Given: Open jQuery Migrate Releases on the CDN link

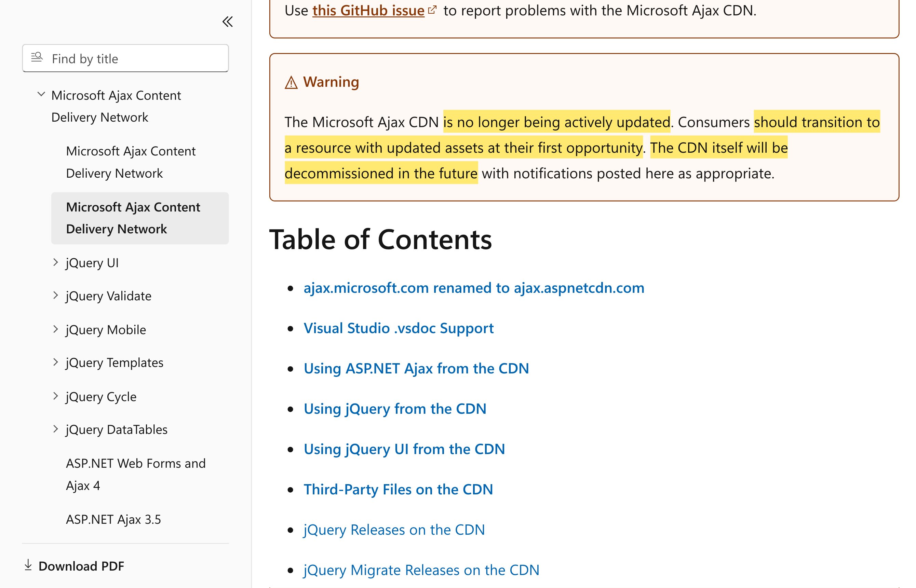Looking at the screenshot, I should pos(421,571).
